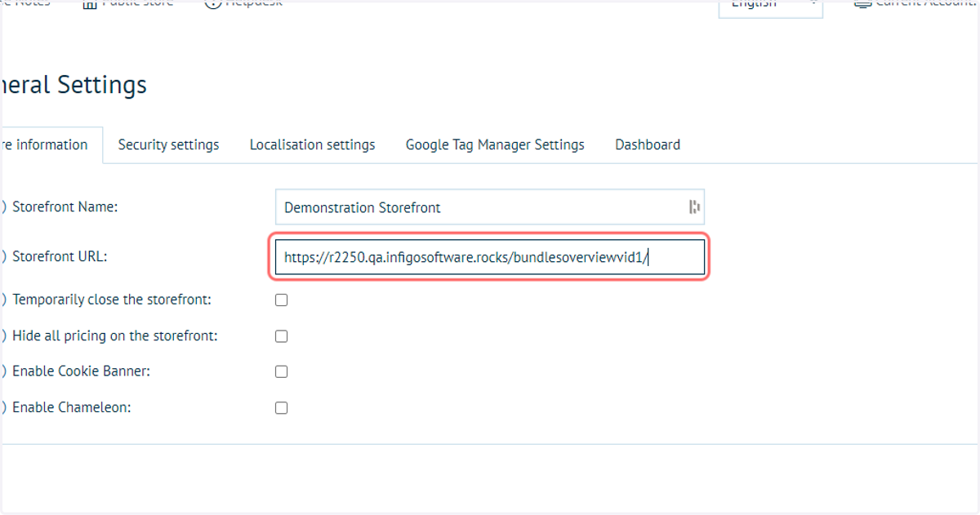
Task: Enable Hide all pricing on the storefront
Action: click(x=281, y=336)
